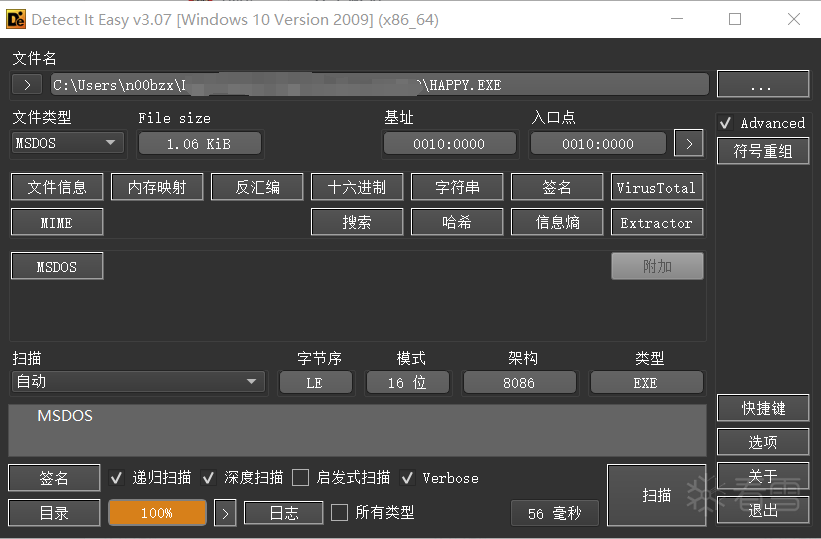Click the Extractor button

(657, 222)
